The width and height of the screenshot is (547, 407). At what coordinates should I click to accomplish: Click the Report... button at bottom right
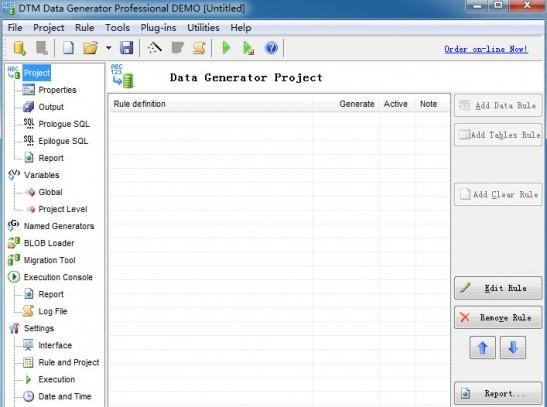498,394
